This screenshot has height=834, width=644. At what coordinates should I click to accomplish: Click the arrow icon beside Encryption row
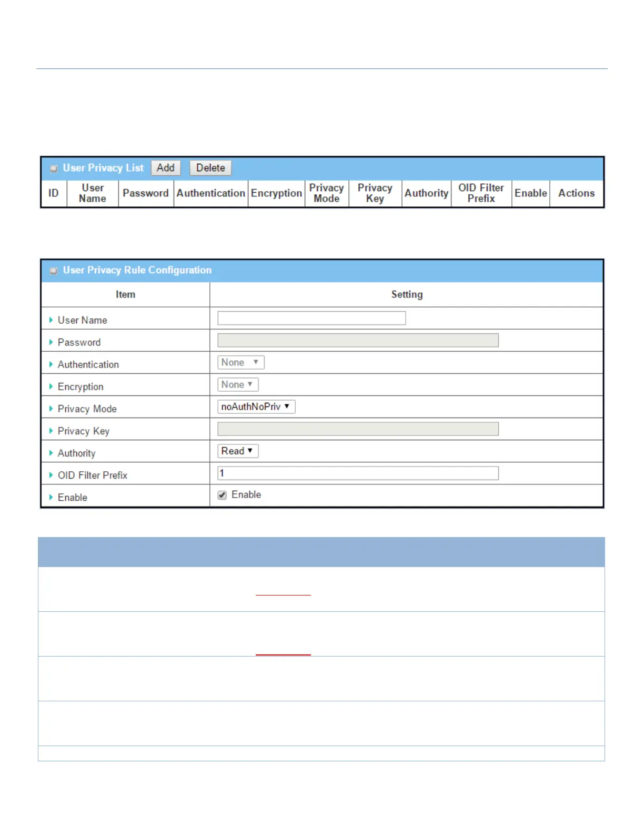point(51,386)
